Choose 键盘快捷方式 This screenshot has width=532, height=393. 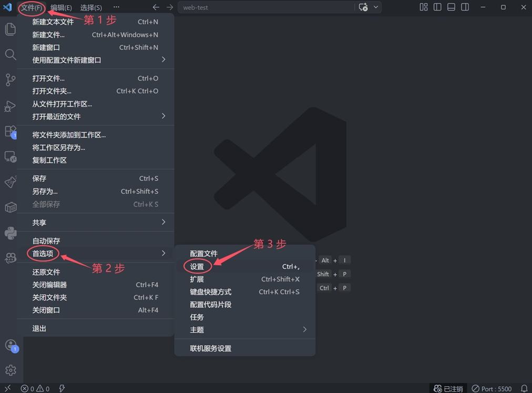[x=244, y=292]
